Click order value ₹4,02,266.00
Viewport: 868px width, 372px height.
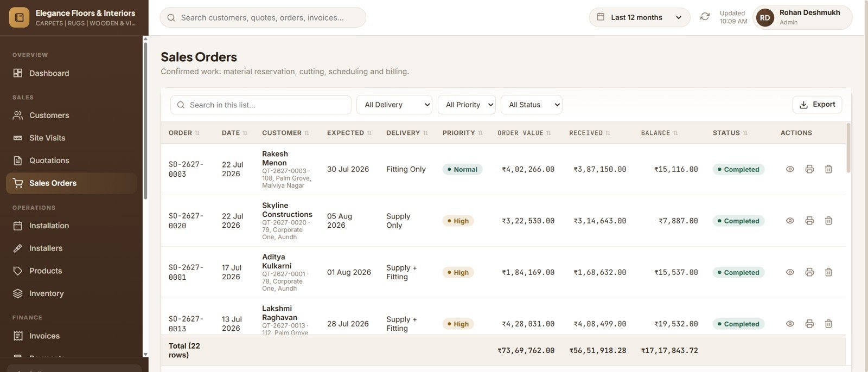pos(528,169)
